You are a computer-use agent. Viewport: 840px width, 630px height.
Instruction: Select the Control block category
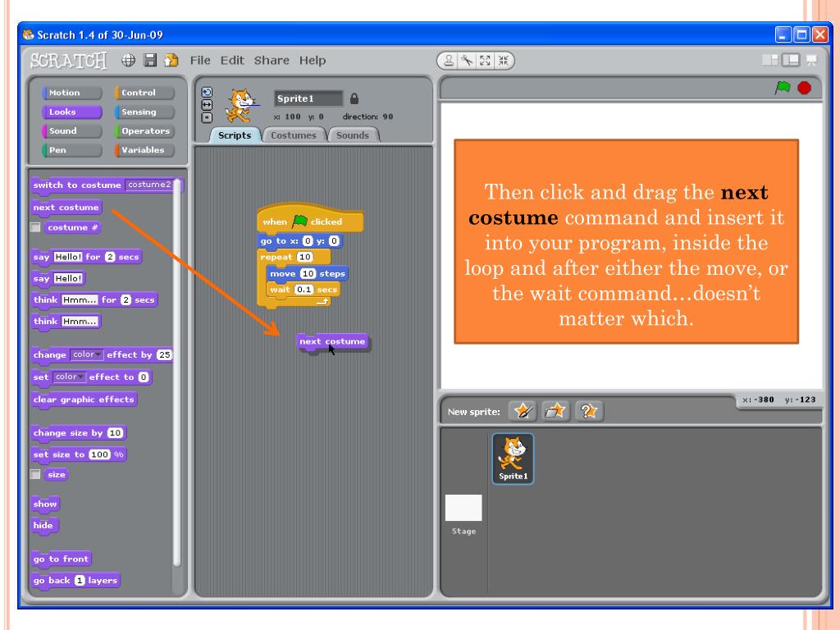(144, 93)
